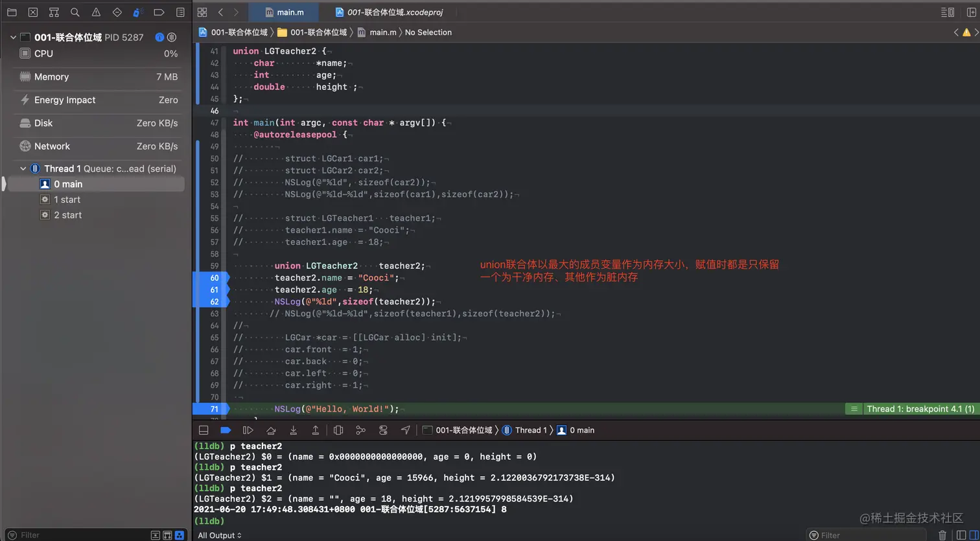Open Debug View Hierarchy
The image size is (980, 541).
click(x=338, y=430)
